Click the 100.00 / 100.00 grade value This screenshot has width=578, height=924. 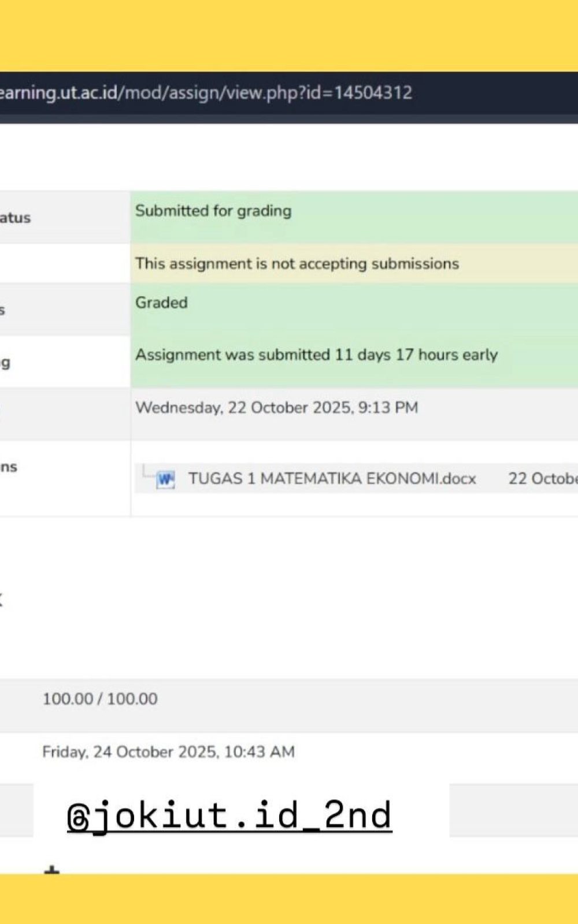(x=100, y=699)
